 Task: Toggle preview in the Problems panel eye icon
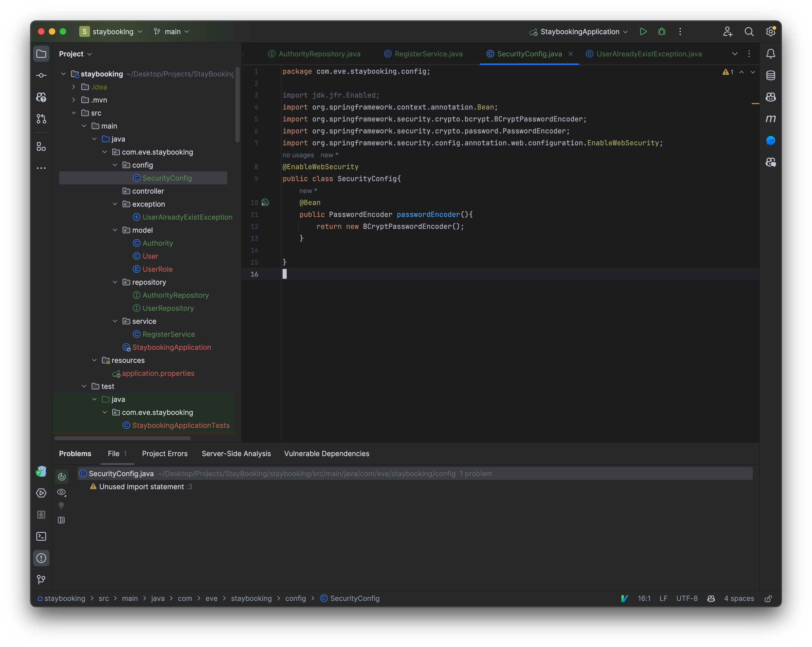click(x=61, y=492)
